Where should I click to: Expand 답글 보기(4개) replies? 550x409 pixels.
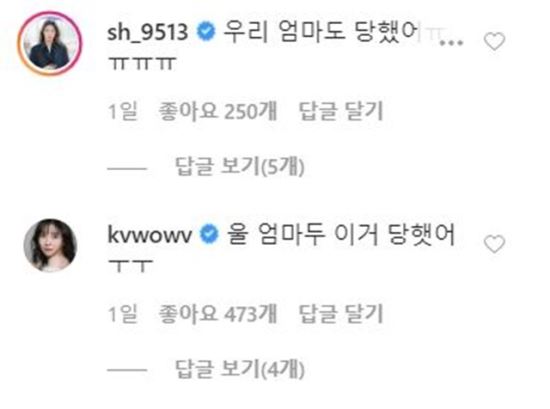[x=240, y=369]
